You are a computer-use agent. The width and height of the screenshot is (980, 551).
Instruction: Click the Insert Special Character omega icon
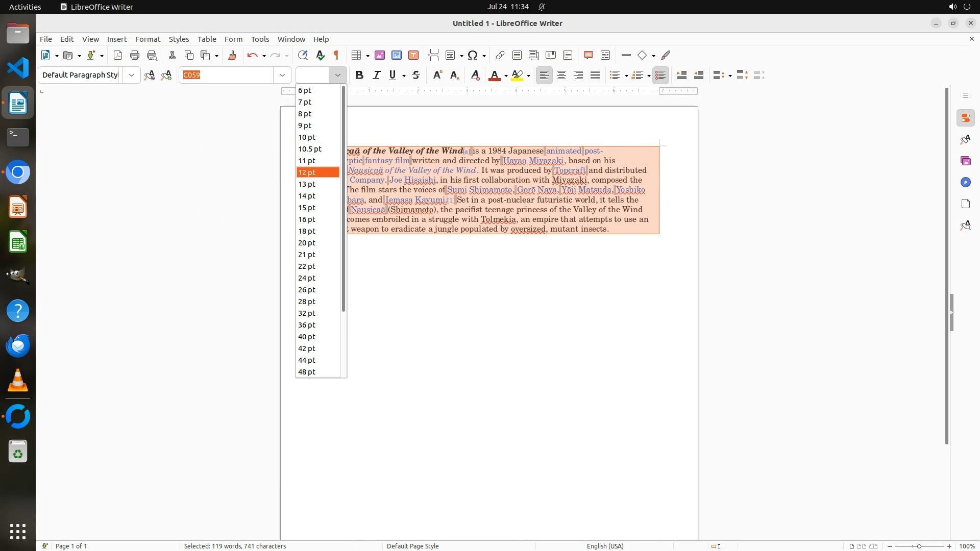(473, 55)
